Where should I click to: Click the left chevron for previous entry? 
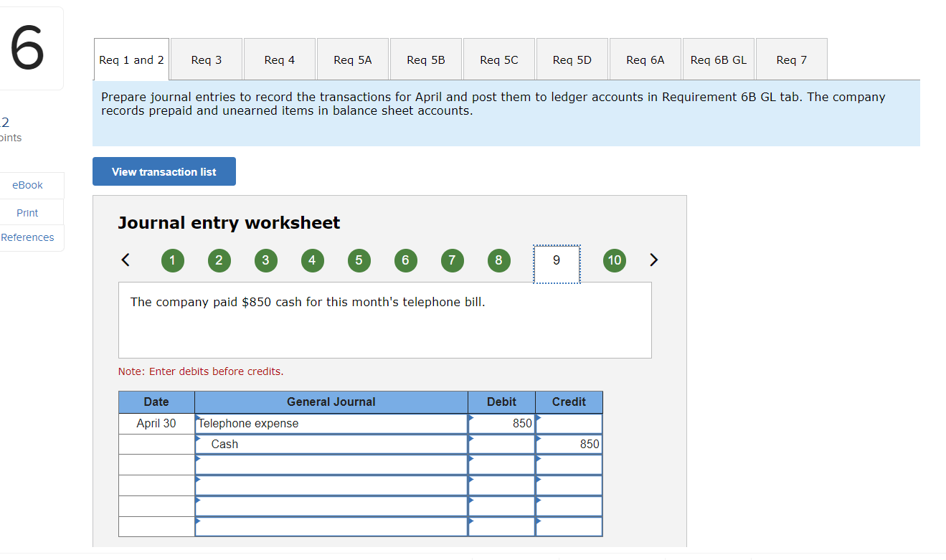tap(125, 260)
